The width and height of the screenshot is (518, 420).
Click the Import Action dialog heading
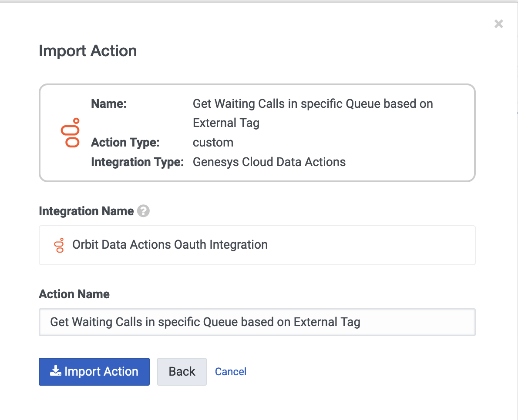coord(88,51)
